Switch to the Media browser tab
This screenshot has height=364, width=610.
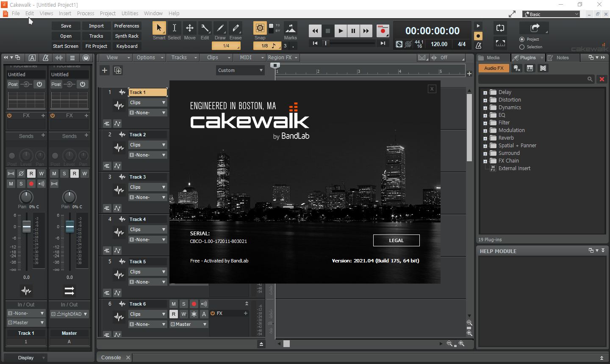pos(493,58)
